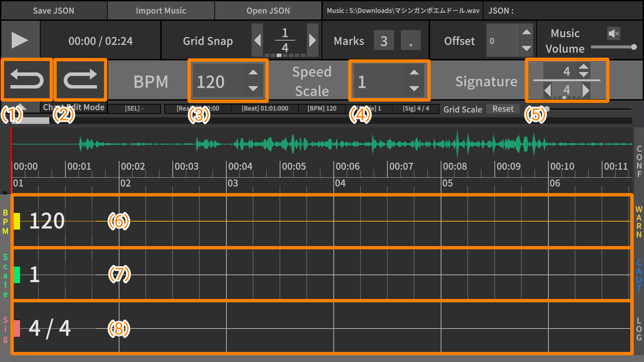Toggle the Marks dot button
The width and height of the screenshot is (644, 362).
(x=411, y=41)
